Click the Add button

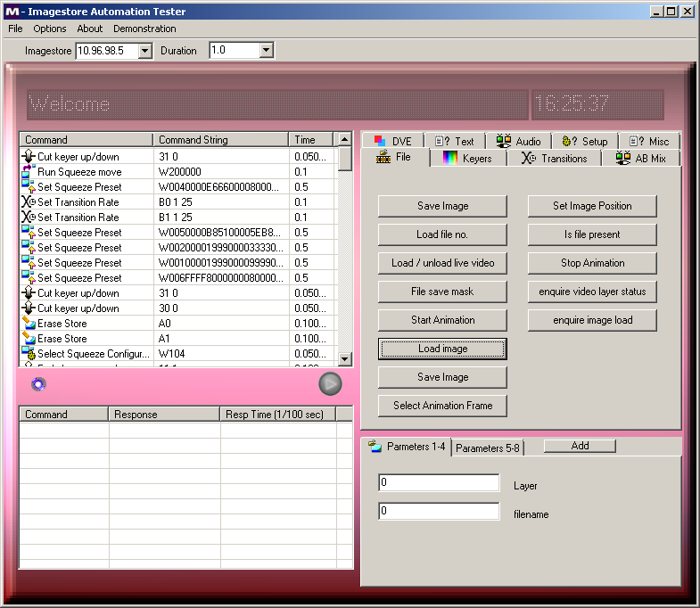[x=580, y=446]
